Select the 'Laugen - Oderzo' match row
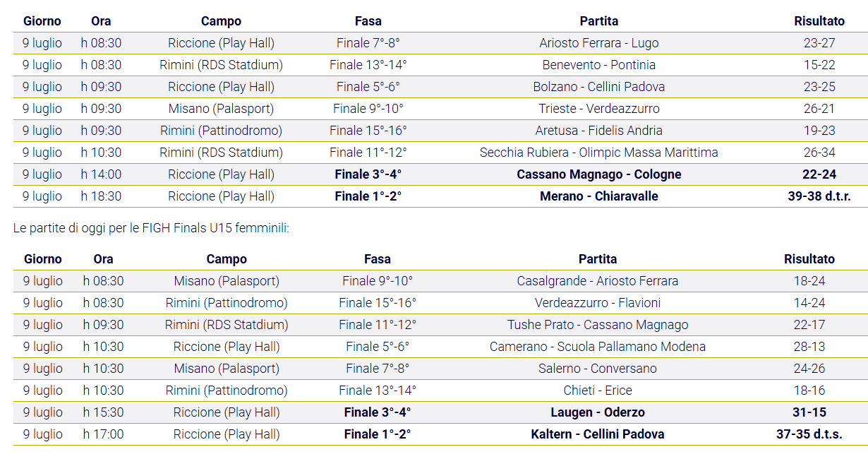The image size is (868, 459). (x=440, y=412)
